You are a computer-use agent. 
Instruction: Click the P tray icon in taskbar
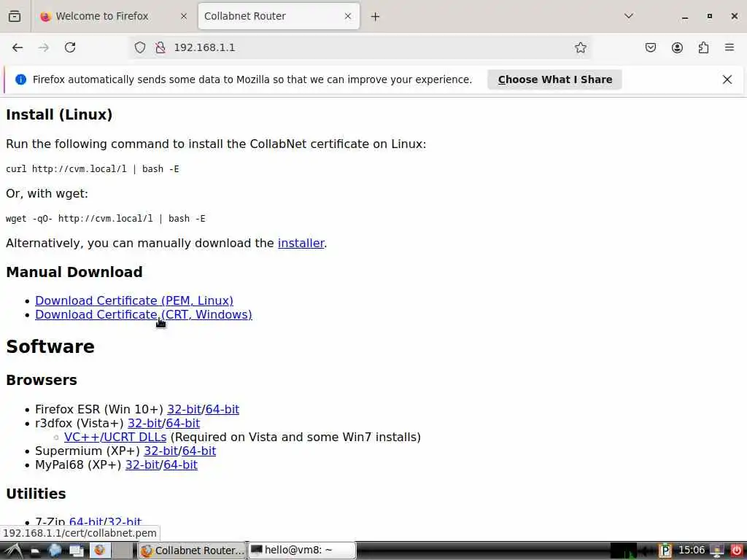pyautogui.click(x=665, y=551)
